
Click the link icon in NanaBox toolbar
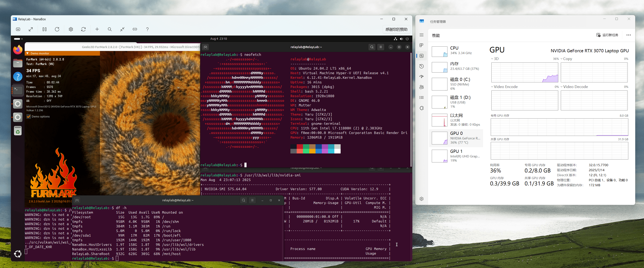tap(135, 29)
